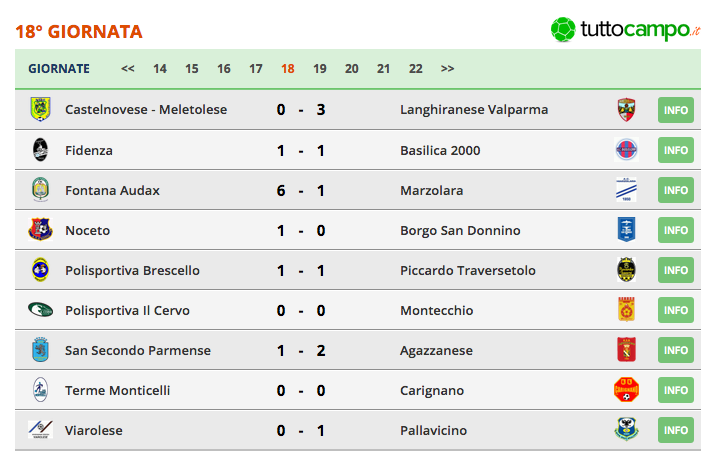Open the Fontana Audax team logo

point(40,190)
